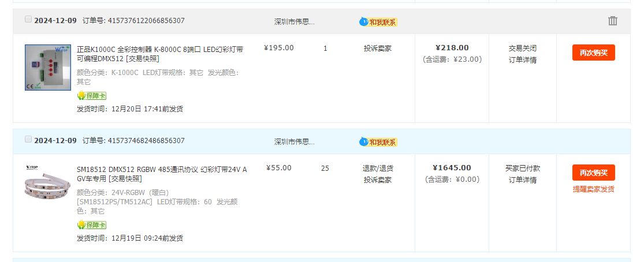
Task: Click 保障卡 badge on SM18512 strip order
Action: (x=92, y=224)
